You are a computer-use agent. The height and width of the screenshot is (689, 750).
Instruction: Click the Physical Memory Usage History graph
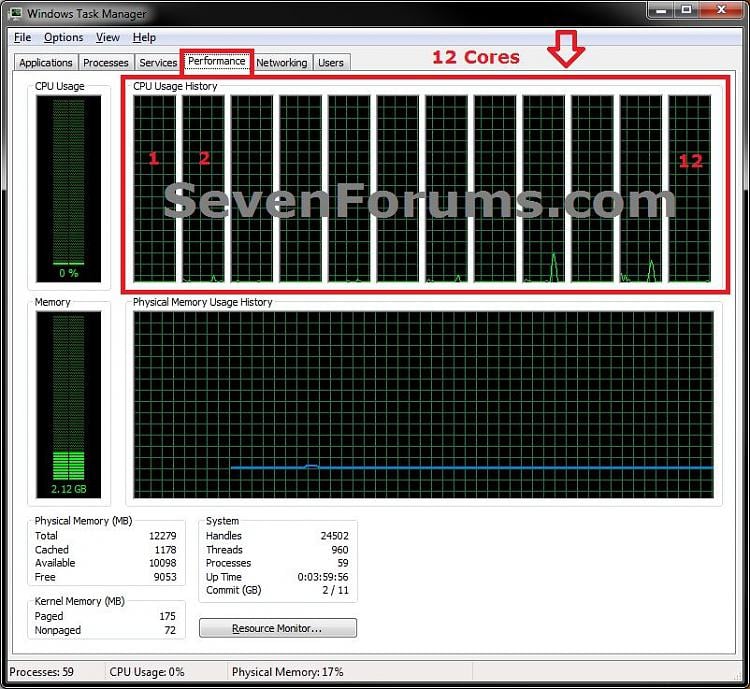pyautogui.click(x=423, y=405)
